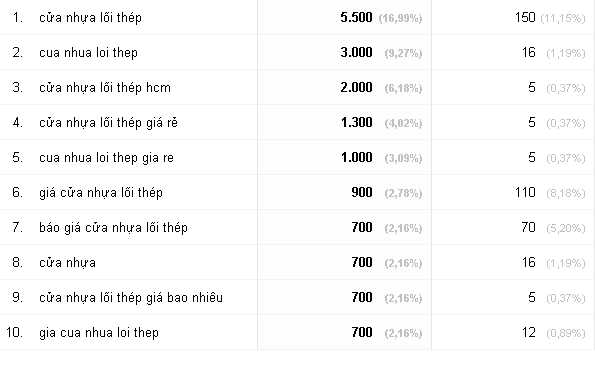Select the 16,99% percentage in first row

tap(400, 18)
